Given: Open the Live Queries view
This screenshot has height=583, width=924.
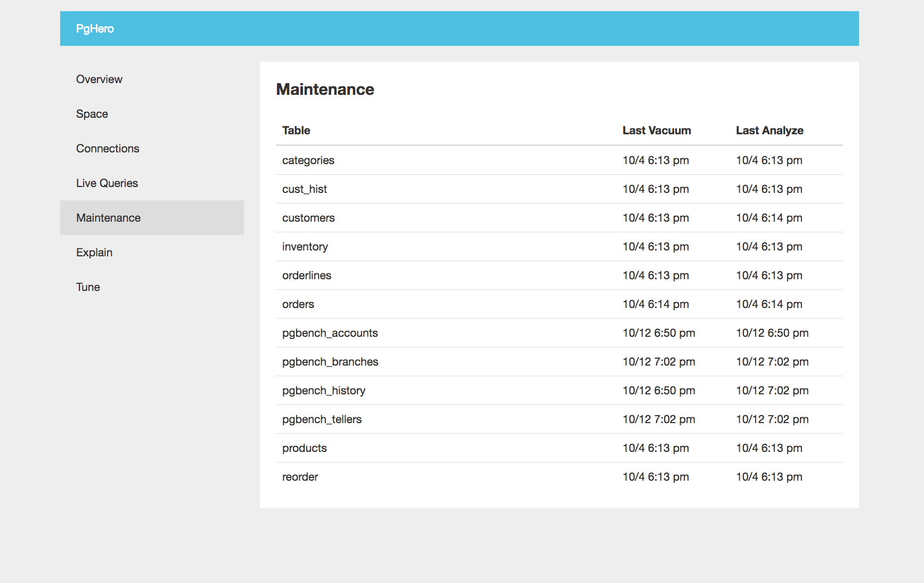Looking at the screenshot, I should (107, 183).
